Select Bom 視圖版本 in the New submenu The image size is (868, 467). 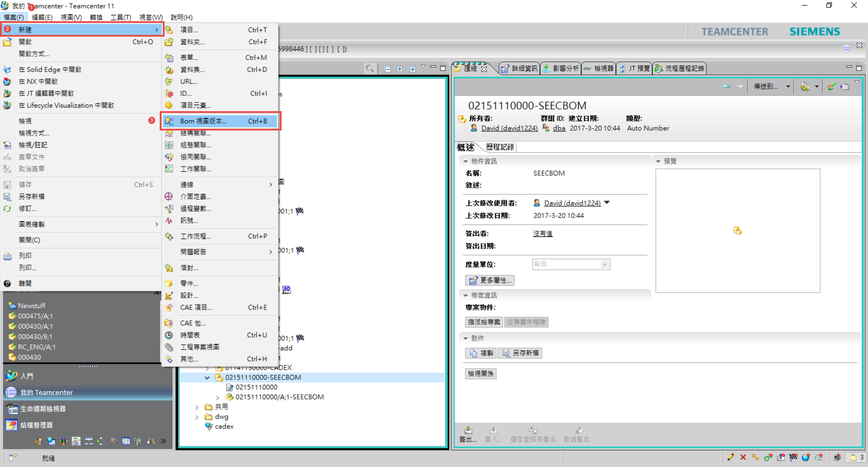220,121
